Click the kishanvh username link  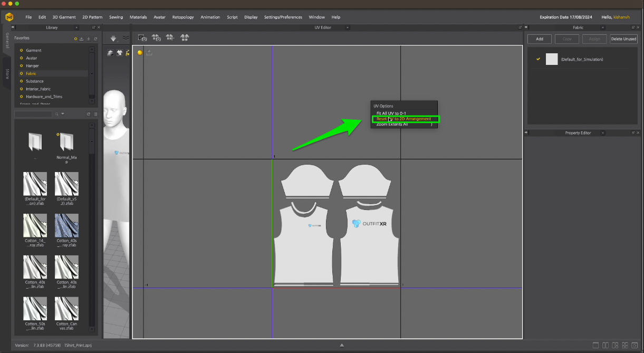click(621, 17)
